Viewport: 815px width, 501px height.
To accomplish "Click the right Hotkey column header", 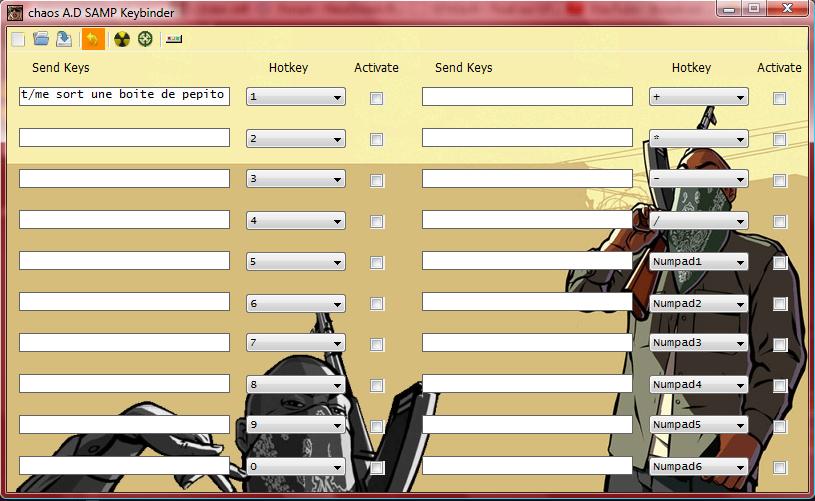I will click(x=691, y=68).
